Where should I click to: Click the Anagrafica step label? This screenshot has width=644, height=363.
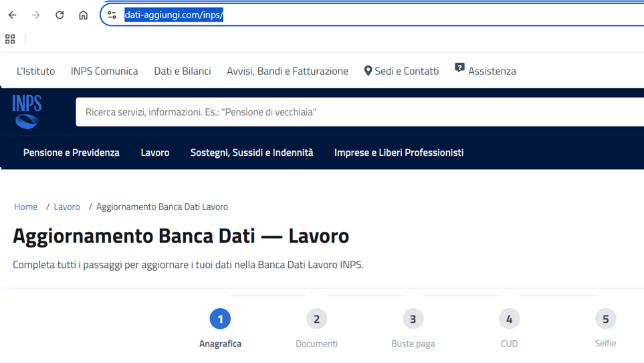coord(220,344)
